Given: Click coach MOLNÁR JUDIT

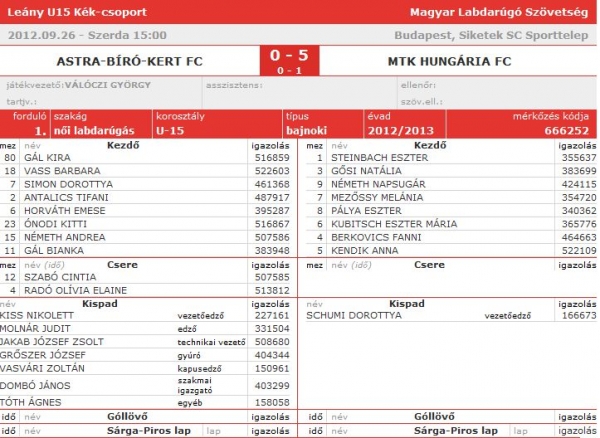Looking at the screenshot, I should click(x=35, y=329).
